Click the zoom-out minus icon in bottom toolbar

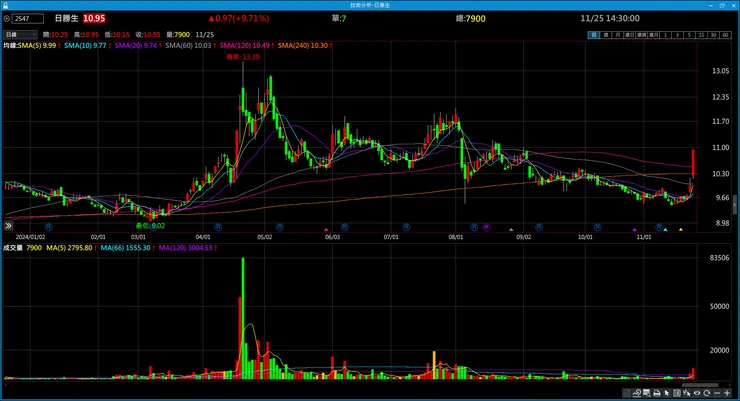[717, 393]
